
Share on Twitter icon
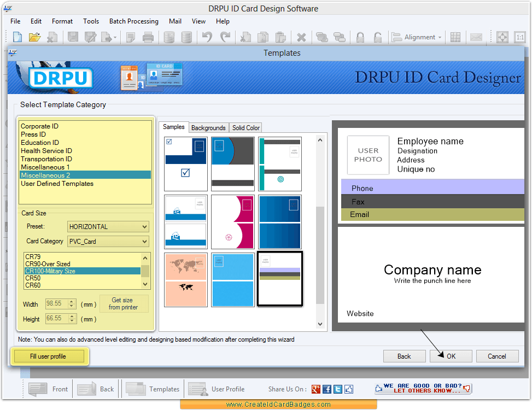tap(337, 389)
